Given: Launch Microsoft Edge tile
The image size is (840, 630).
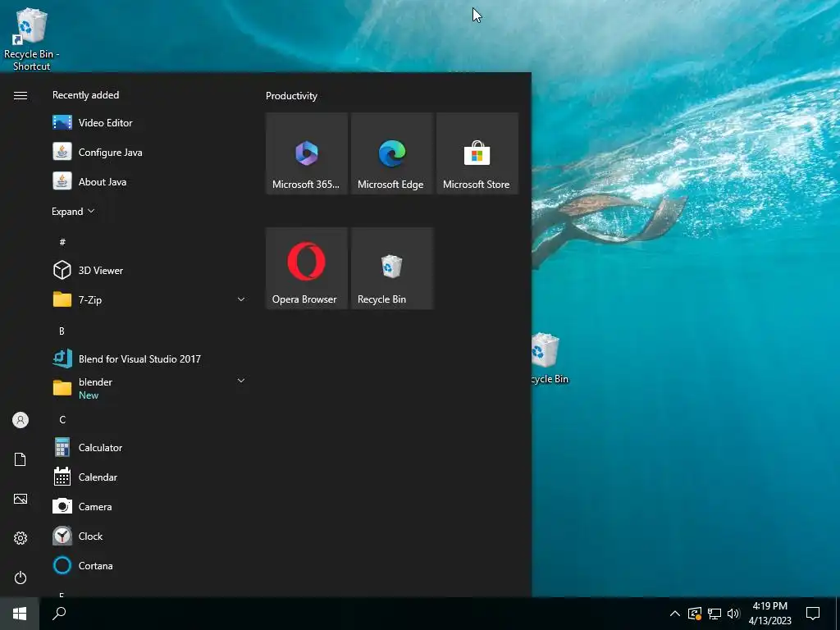Looking at the screenshot, I should pyautogui.click(x=391, y=153).
